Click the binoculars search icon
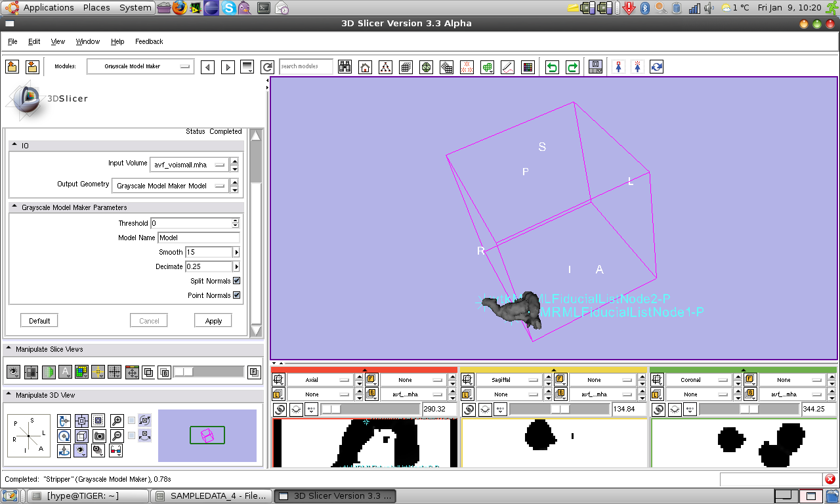The width and height of the screenshot is (840, 504). [345, 67]
